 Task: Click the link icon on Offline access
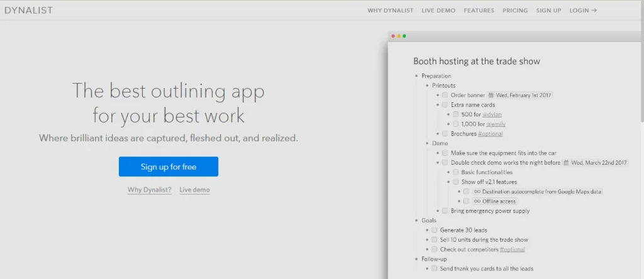tap(477, 202)
